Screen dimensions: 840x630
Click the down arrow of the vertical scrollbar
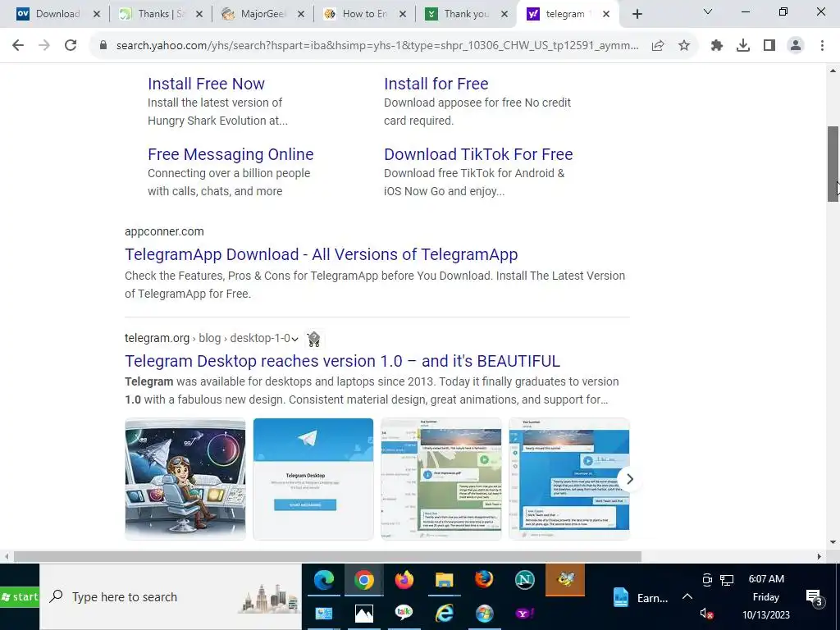coord(833,541)
